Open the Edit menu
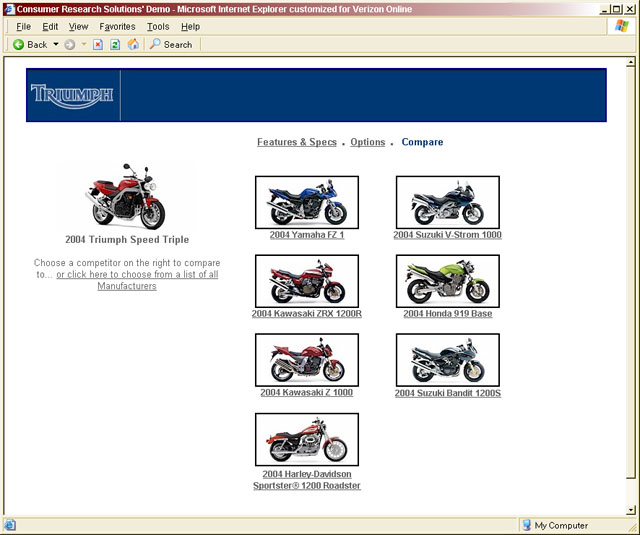The image size is (640, 535). (x=50, y=27)
